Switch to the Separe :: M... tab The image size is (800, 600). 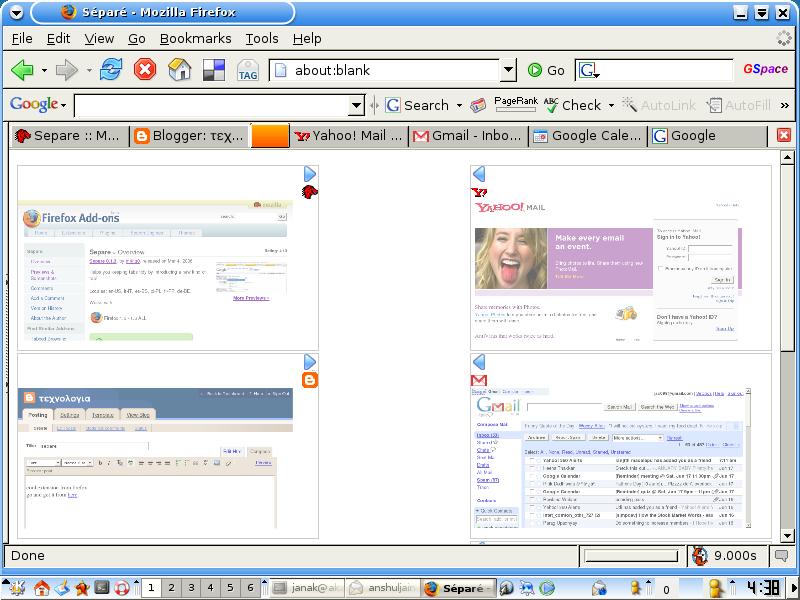click(x=69, y=136)
